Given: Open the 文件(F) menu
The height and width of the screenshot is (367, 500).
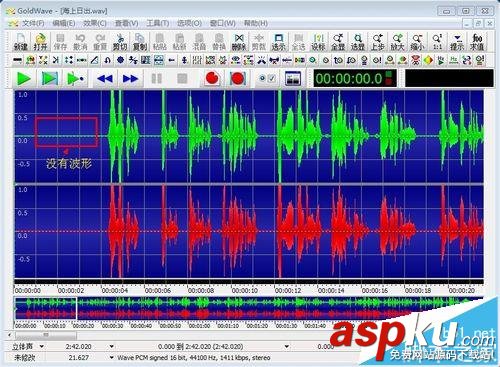Looking at the screenshot, I should [x=33, y=23].
